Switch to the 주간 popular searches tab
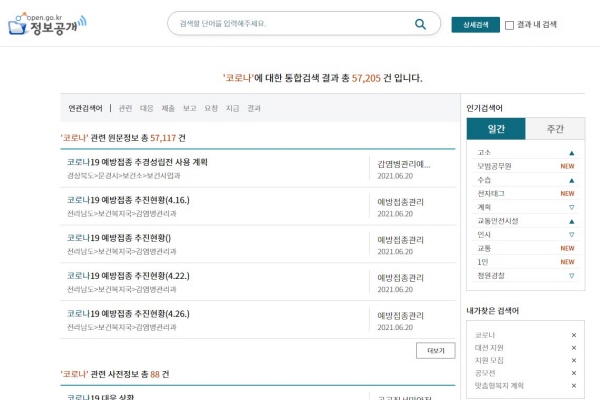This screenshot has height=400, width=600. click(x=553, y=129)
